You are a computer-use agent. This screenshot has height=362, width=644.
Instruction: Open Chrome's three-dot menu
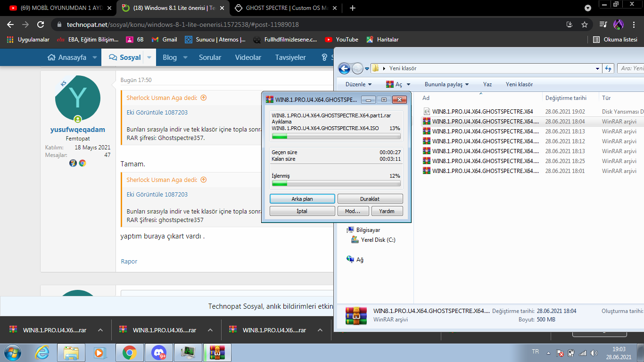(x=634, y=25)
